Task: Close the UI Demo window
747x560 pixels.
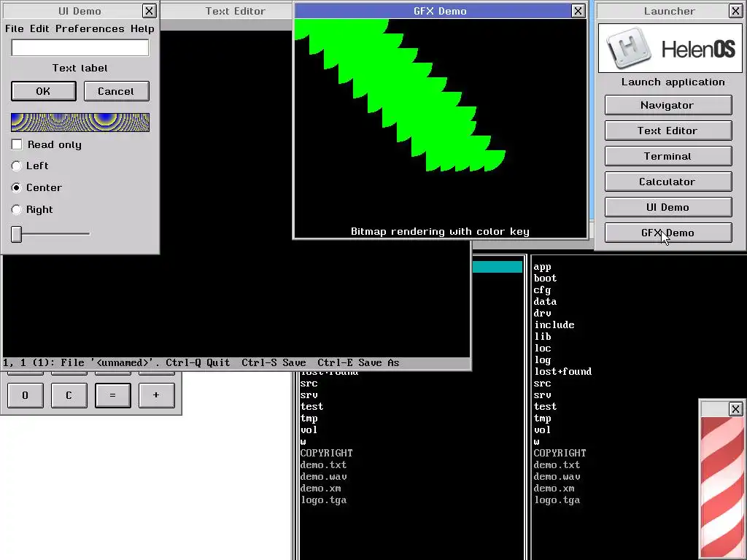Action: (x=149, y=11)
